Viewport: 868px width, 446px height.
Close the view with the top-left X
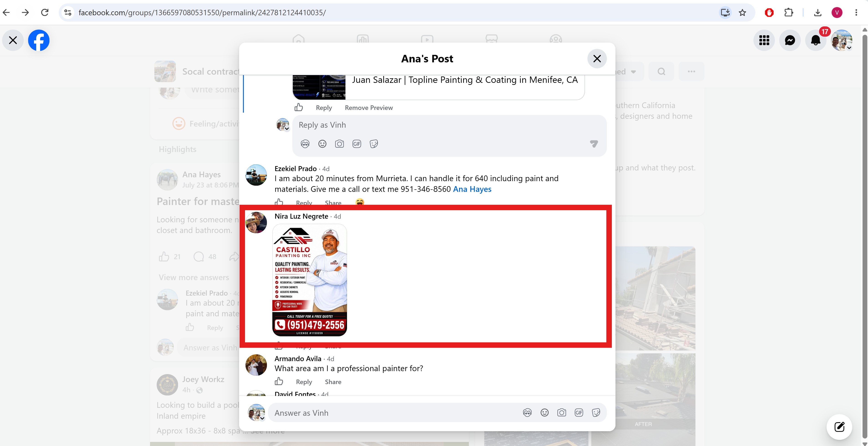13,41
